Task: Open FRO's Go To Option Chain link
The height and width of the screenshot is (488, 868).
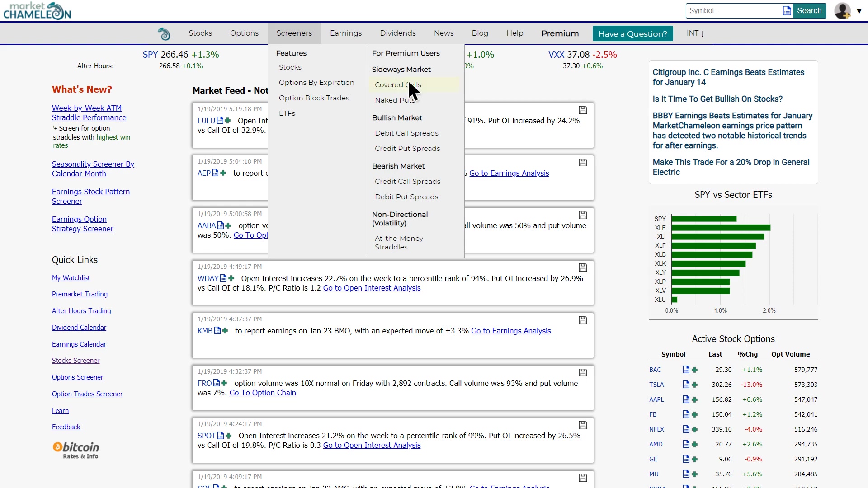Action: (x=263, y=393)
